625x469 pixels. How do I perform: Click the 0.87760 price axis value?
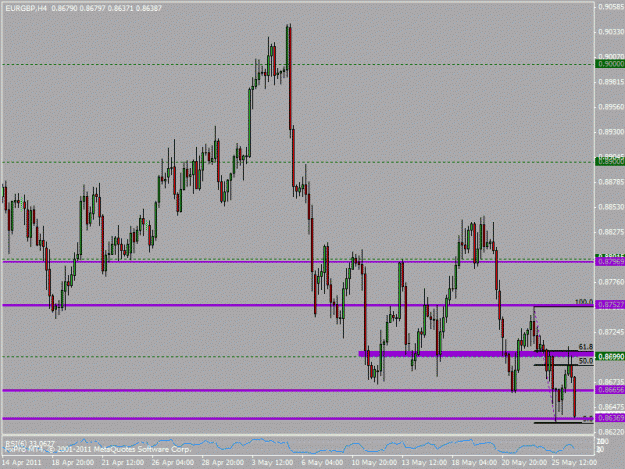pyautogui.click(x=611, y=282)
